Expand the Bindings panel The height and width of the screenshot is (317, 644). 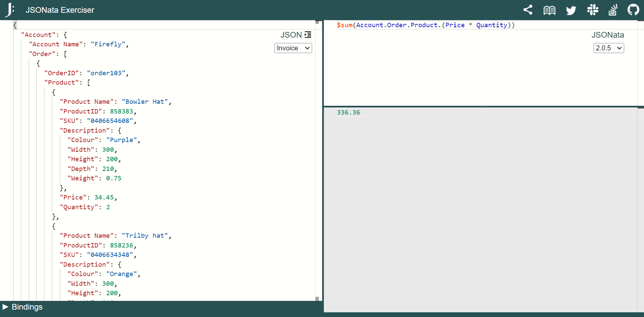(22, 307)
